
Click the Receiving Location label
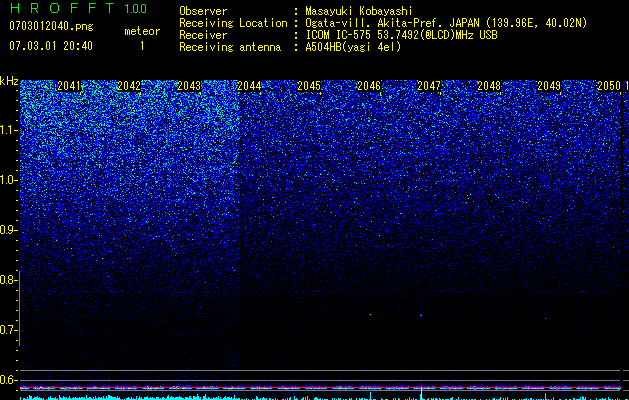click(233, 23)
